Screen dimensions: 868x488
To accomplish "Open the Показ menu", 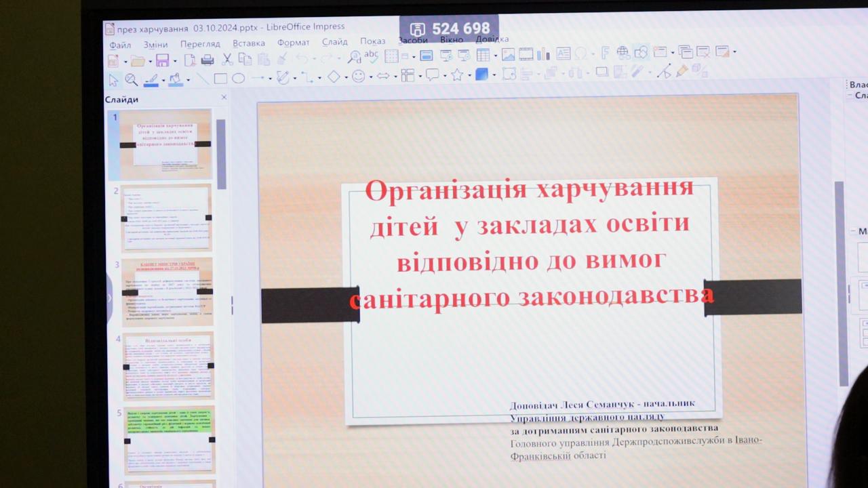I will 372,41.
